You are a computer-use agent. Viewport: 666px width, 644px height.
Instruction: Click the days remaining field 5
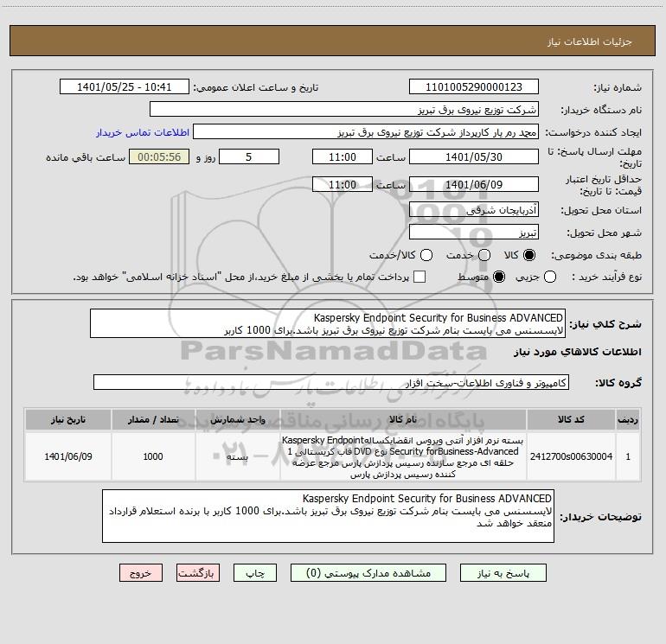click(x=249, y=156)
